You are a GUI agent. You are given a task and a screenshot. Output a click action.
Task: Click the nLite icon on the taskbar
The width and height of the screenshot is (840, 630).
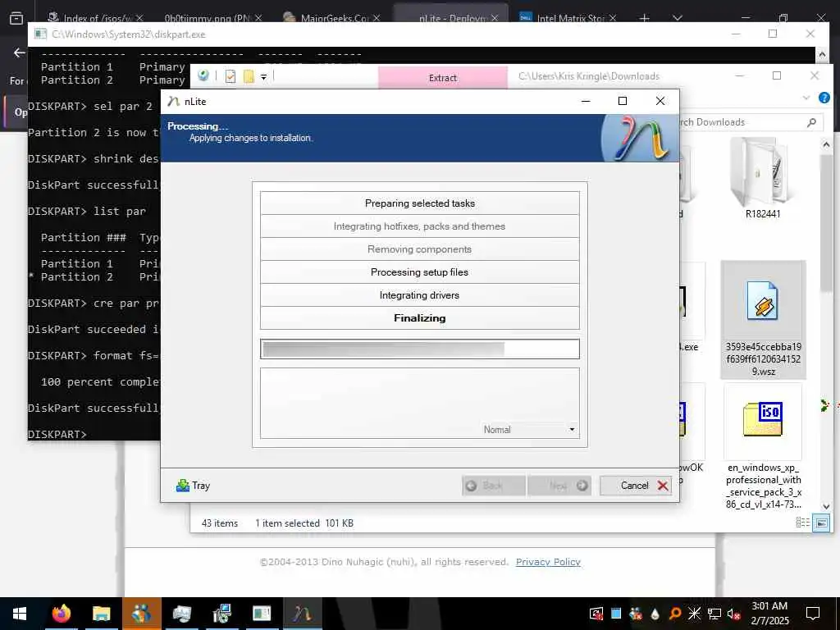(x=302, y=614)
